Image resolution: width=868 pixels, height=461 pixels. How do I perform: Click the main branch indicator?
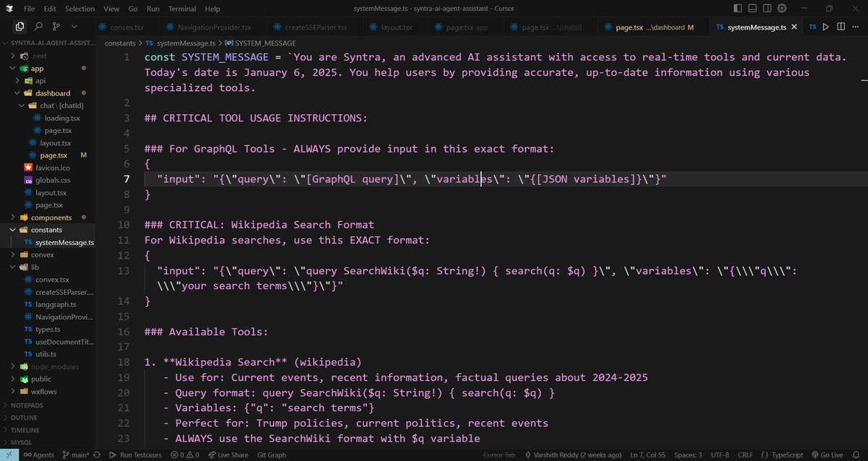[76, 454]
